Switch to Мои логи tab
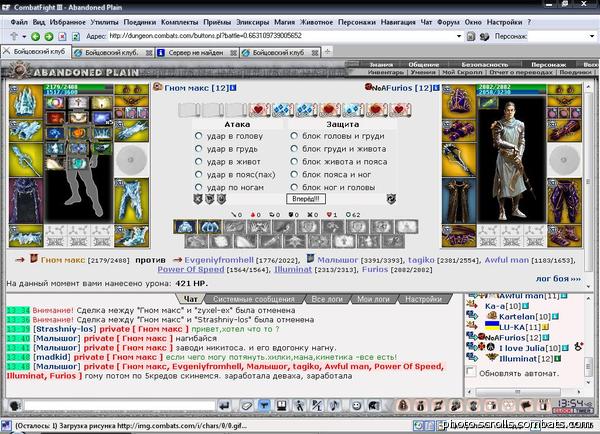Viewport: 600px width, 434px height. pyautogui.click(x=373, y=299)
